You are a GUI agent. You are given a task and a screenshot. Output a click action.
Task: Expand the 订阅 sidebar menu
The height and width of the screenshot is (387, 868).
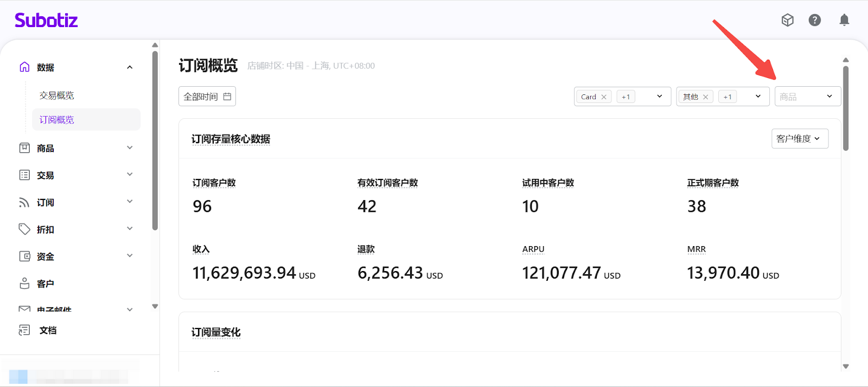[130, 202]
